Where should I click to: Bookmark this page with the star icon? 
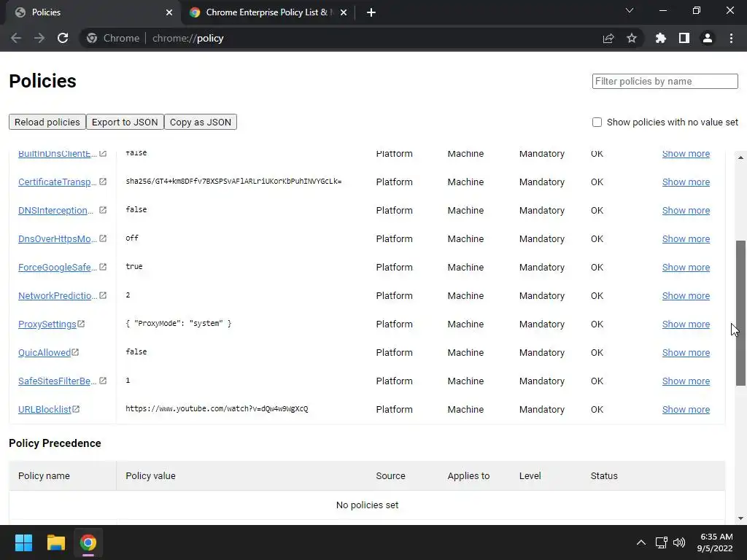click(632, 38)
